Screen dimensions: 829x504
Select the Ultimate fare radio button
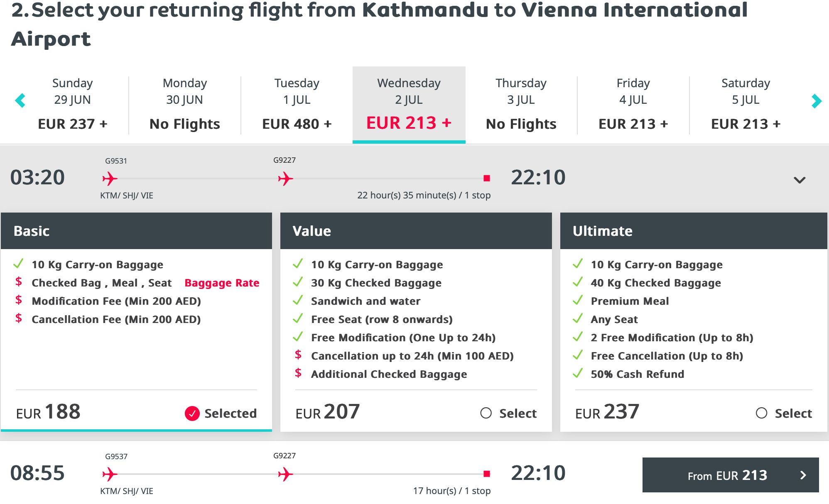761,413
